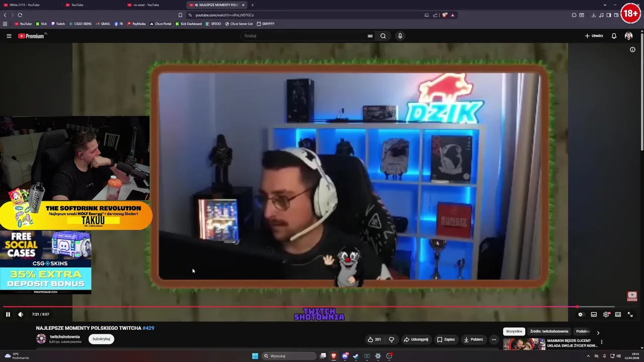Click the Brave Rewards triangle icon
Viewport: 644px width, 362px height.
pyautogui.click(x=452, y=15)
